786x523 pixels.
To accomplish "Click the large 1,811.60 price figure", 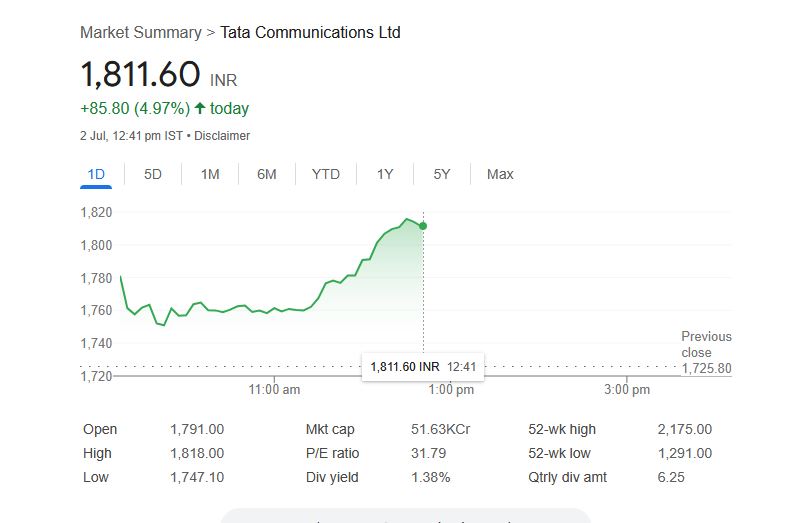I will tap(140, 74).
